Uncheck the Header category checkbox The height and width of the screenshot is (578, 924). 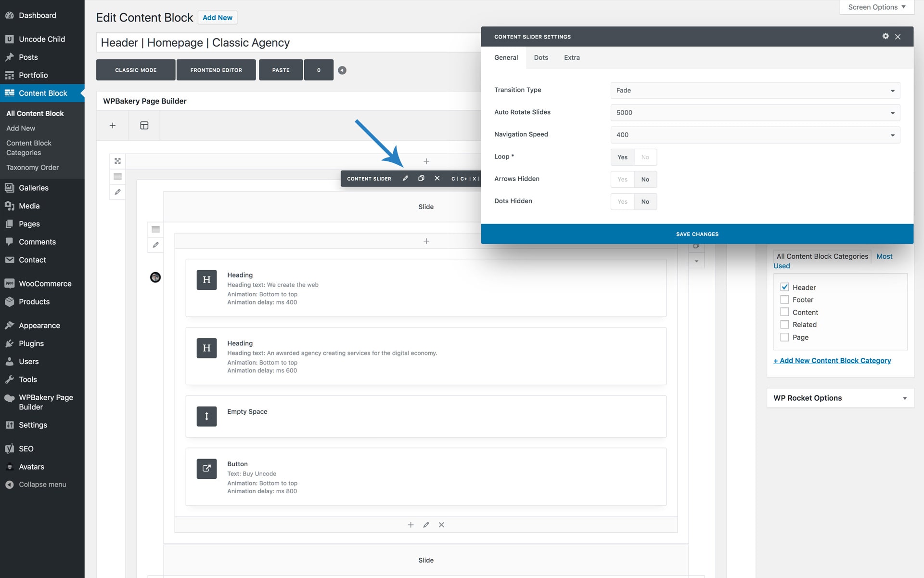pos(784,287)
